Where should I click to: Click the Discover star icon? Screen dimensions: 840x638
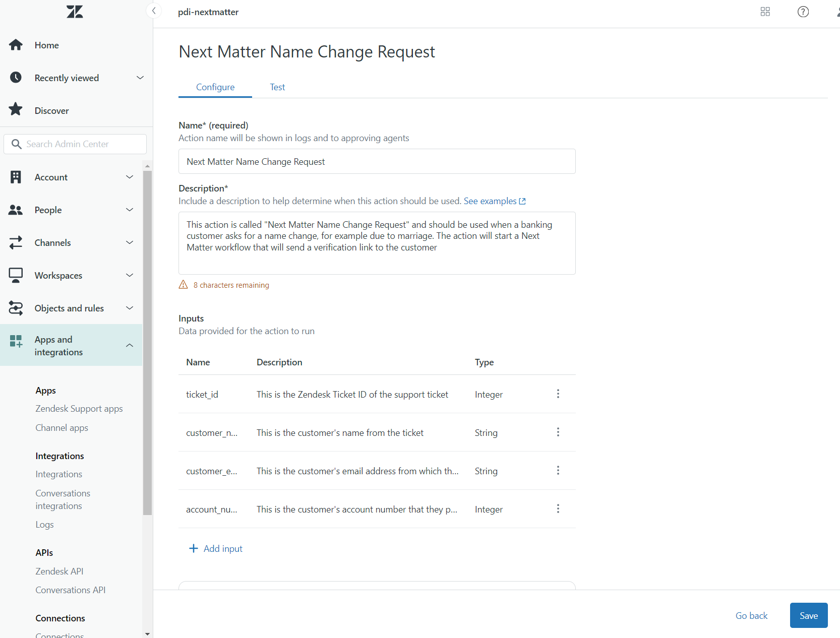16,109
